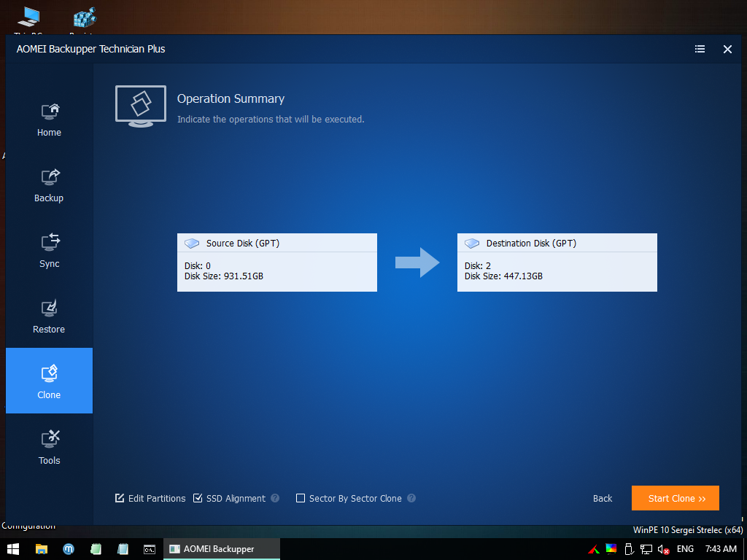Screen dimensions: 747x560
Task: Show help for Sector By Sector Clone
Action: pyautogui.click(x=411, y=498)
